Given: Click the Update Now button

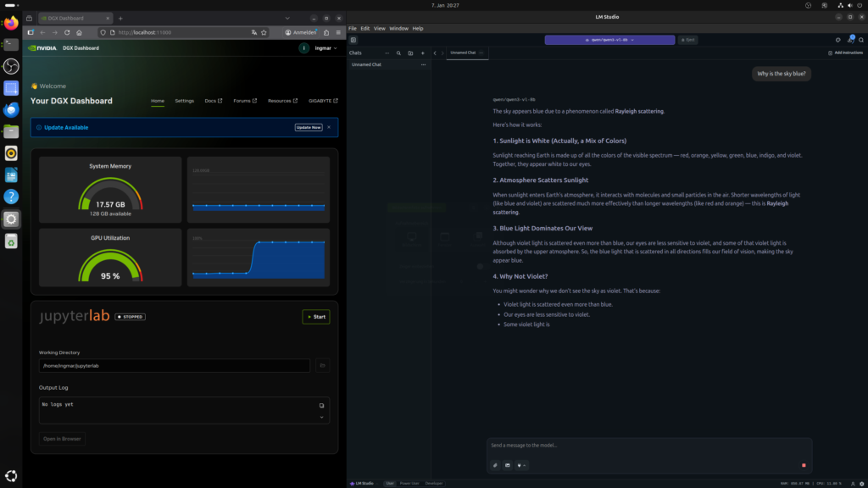Looking at the screenshot, I should 308,127.
